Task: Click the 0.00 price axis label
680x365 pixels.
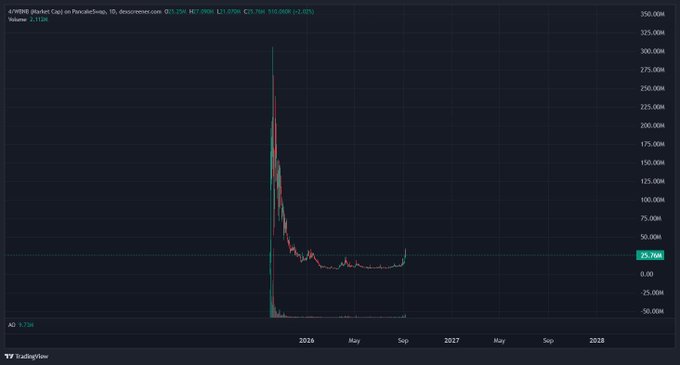Action: click(647, 274)
